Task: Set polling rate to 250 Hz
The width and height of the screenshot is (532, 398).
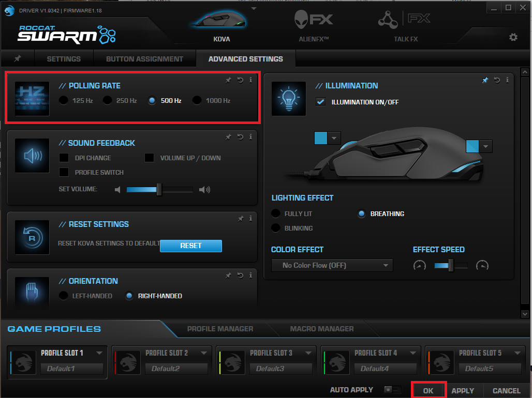Action: tap(107, 100)
